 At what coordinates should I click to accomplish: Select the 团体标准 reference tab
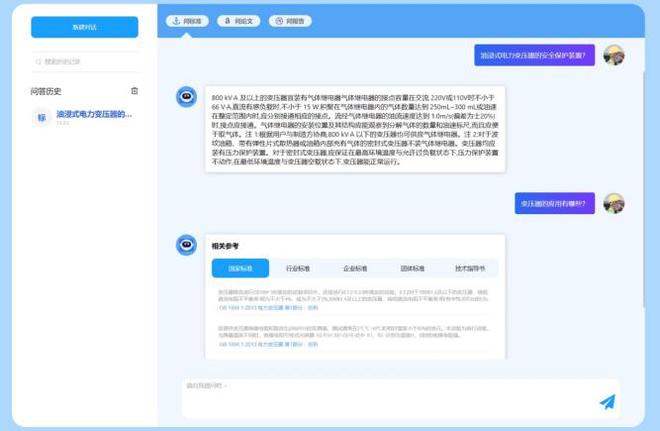pyautogui.click(x=412, y=268)
